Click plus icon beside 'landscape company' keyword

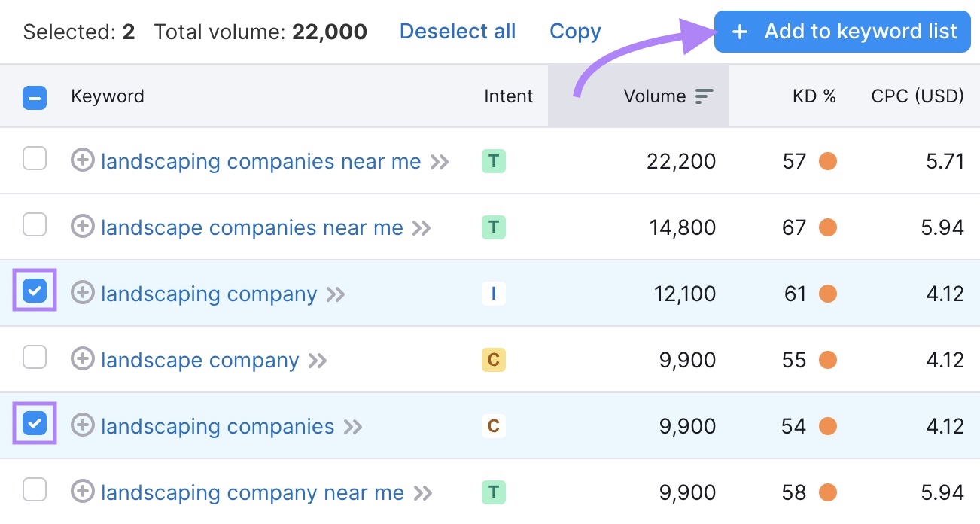coord(82,359)
